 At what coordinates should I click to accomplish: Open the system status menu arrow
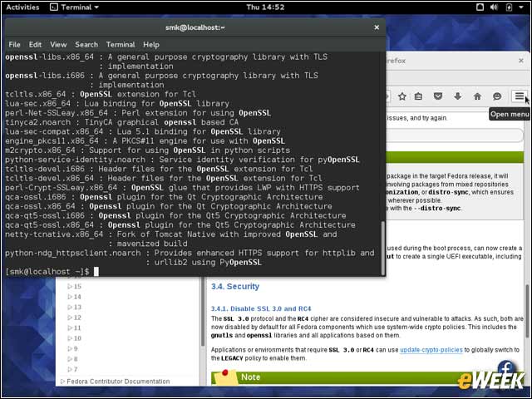point(521,7)
